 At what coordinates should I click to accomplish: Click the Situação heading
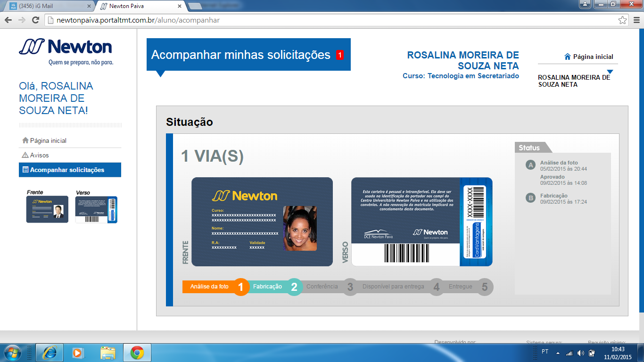[x=190, y=122]
